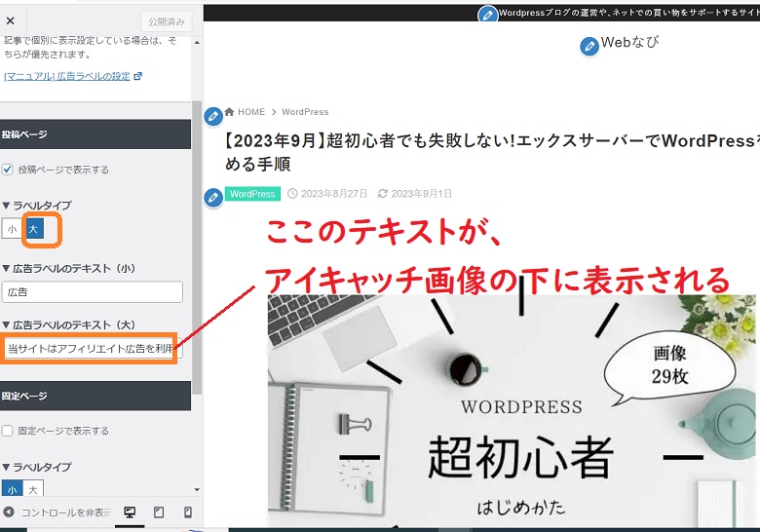This screenshot has width=760, height=532.
Task: Click the published date 2023年8月27日
Action: tap(334, 194)
